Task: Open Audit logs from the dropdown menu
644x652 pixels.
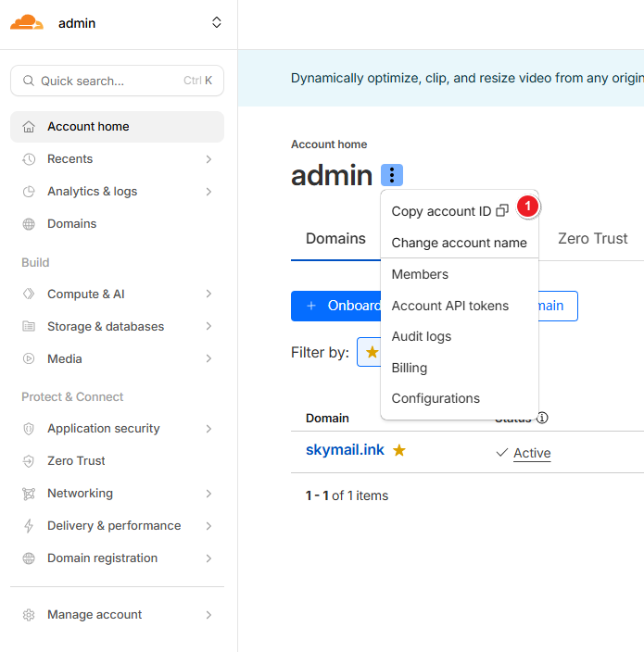Action: [x=422, y=336]
